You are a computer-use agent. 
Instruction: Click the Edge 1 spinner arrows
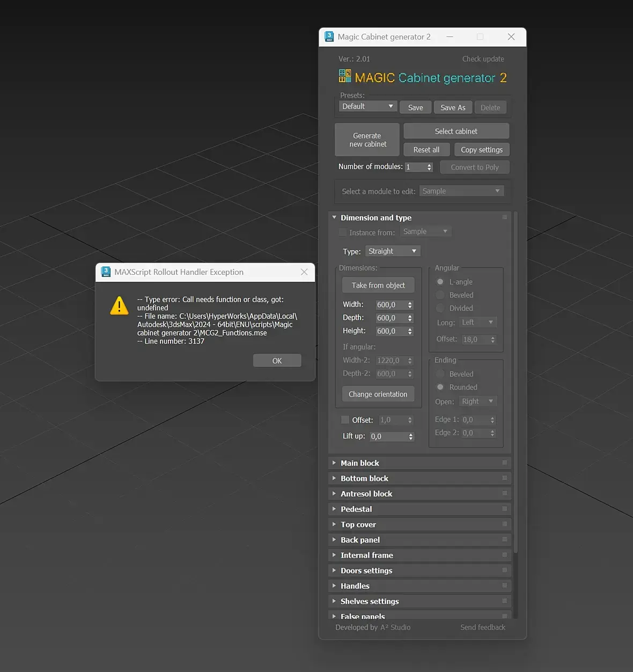[492, 420]
